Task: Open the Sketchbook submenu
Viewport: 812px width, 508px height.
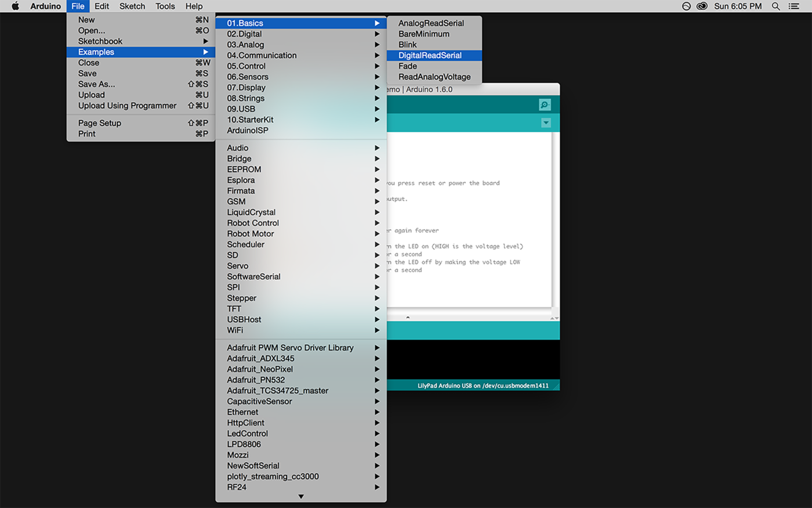Action: (141, 41)
